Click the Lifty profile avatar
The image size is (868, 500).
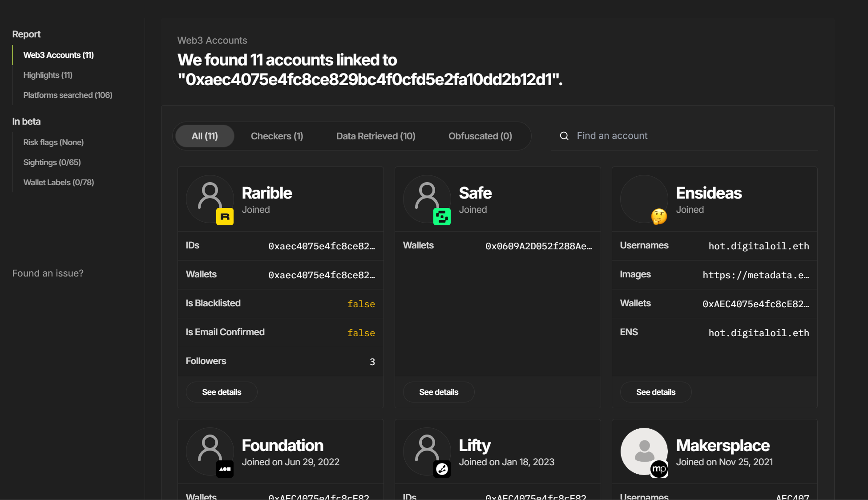[x=427, y=451]
